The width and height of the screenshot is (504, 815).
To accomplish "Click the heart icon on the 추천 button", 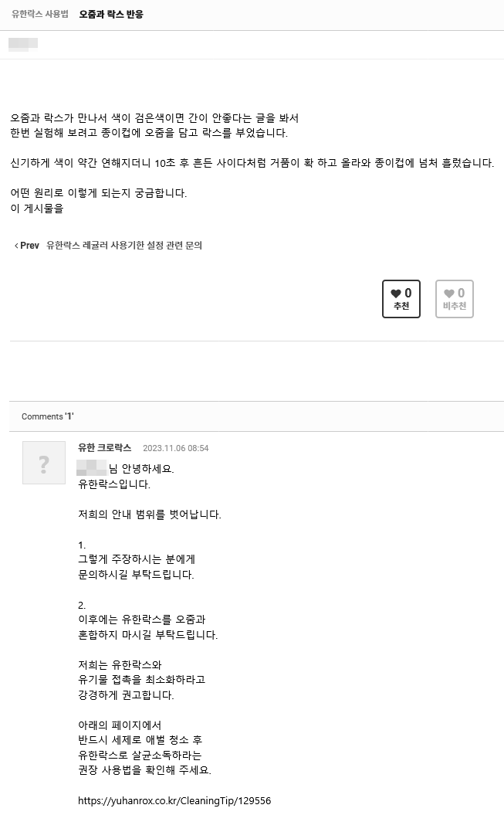I will (x=396, y=294).
